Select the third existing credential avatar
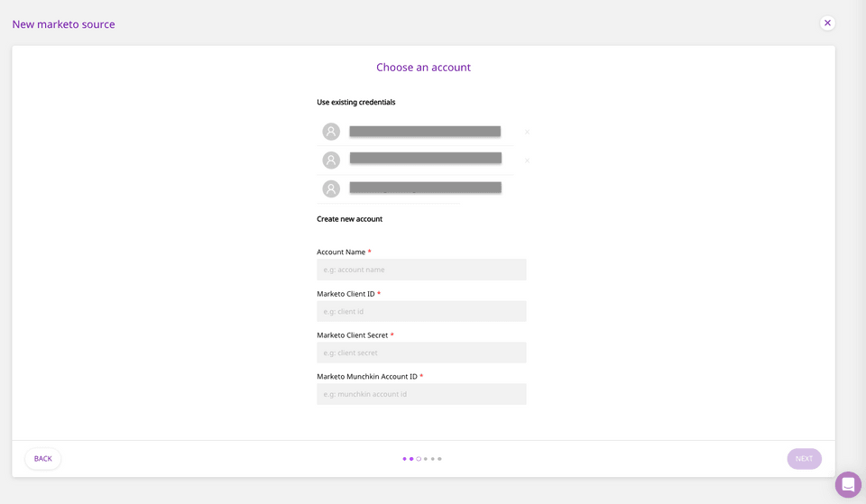 coord(331,188)
